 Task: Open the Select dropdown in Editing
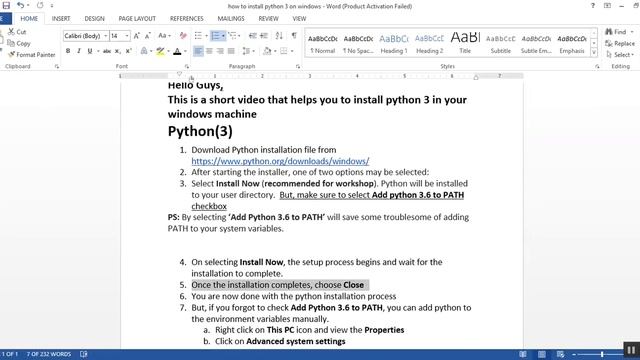coord(620,55)
